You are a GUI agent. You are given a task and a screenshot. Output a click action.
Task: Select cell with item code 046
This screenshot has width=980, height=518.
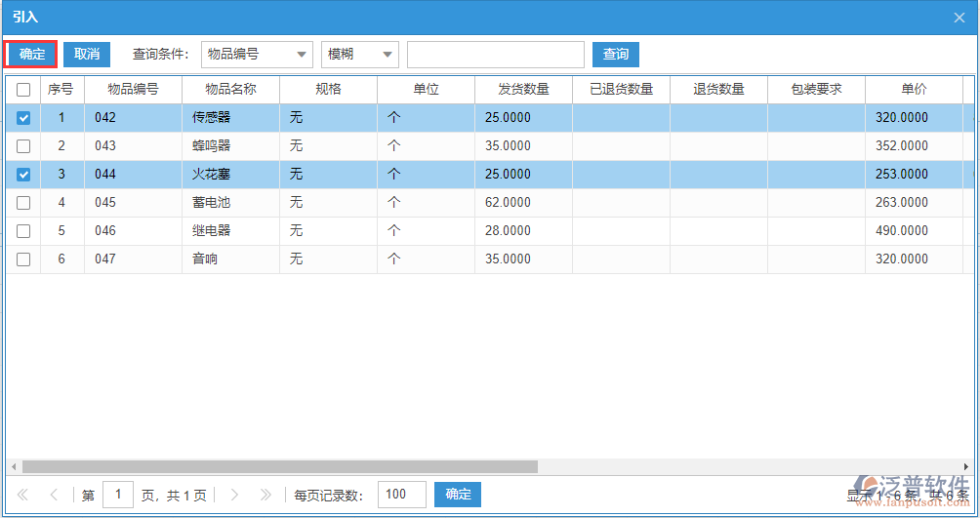[x=133, y=230]
